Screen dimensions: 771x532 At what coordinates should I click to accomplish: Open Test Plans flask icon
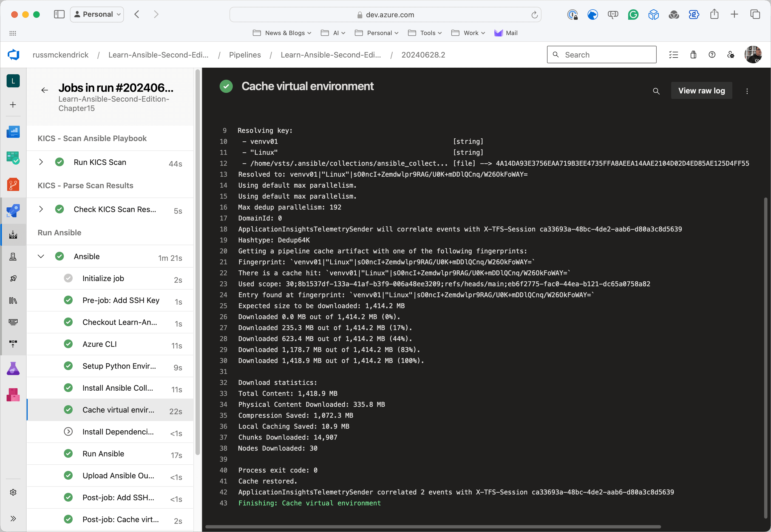(x=13, y=369)
